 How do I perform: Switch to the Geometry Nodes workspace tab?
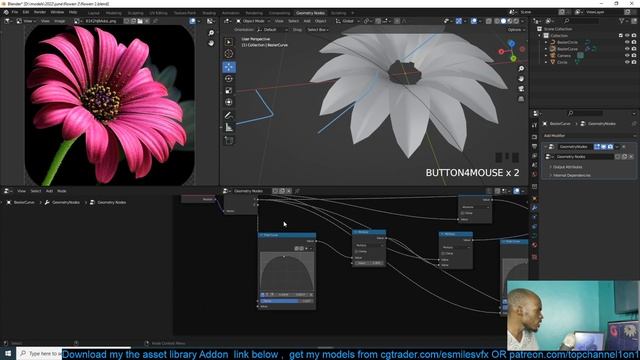coord(310,13)
